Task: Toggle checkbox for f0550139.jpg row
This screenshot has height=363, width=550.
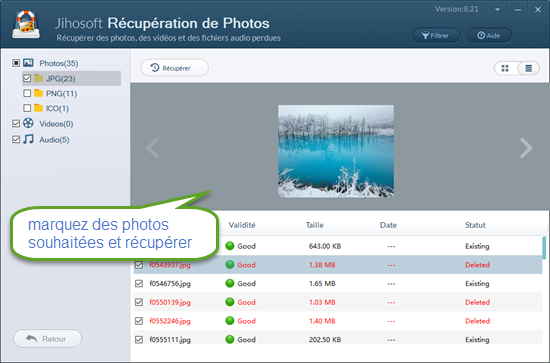Action: tap(139, 302)
